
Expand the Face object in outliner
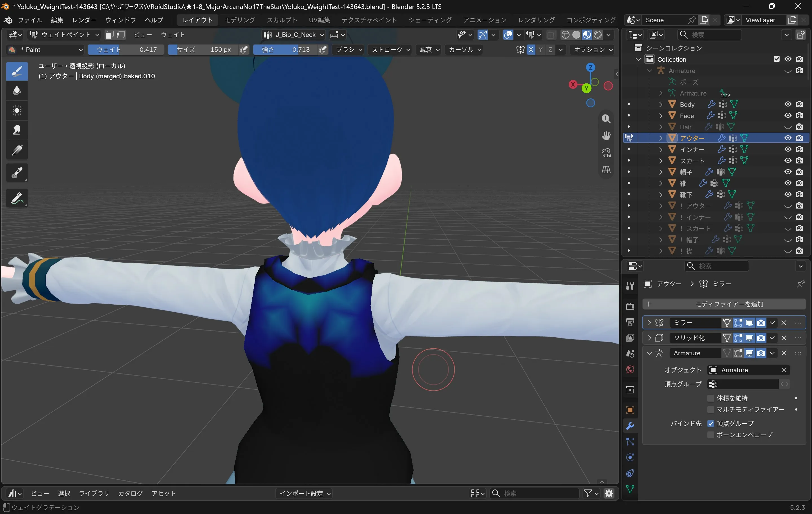660,116
